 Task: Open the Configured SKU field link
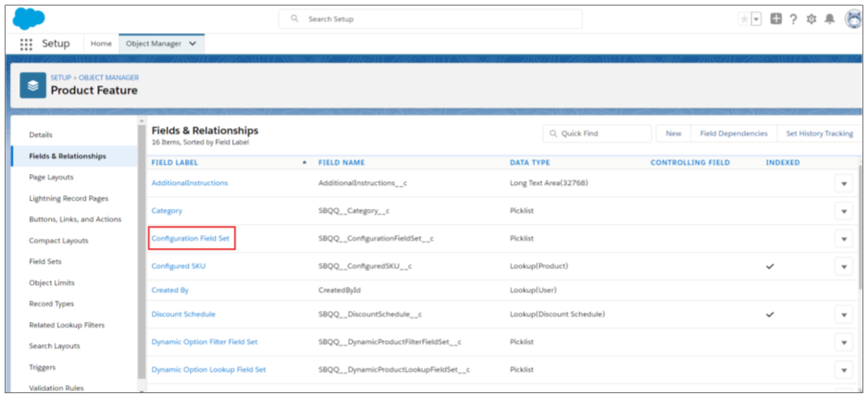[179, 266]
